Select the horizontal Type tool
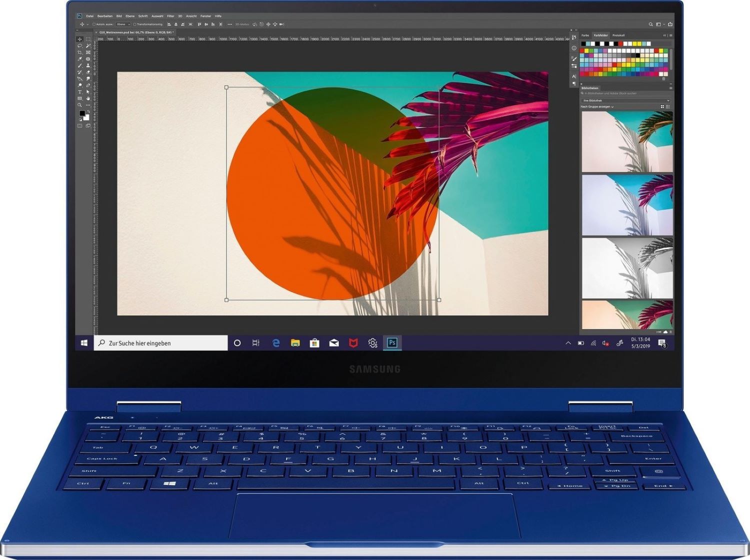This screenshot has height=560, width=750. click(80, 91)
